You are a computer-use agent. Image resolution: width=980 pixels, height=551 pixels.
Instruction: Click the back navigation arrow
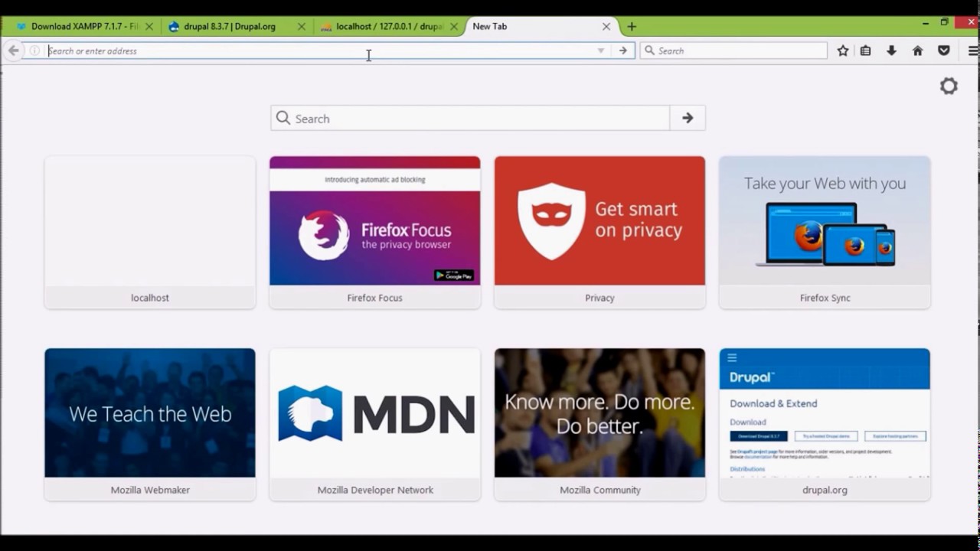click(13, 51)
